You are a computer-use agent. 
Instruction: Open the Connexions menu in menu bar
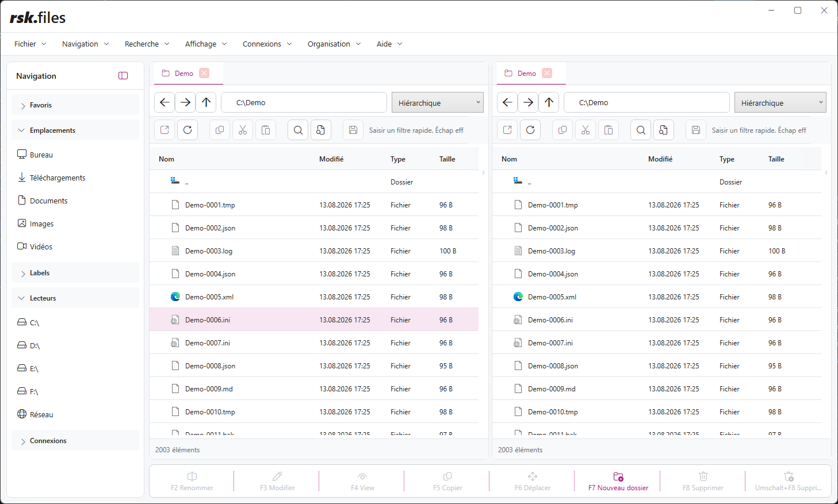click(267, 44)
